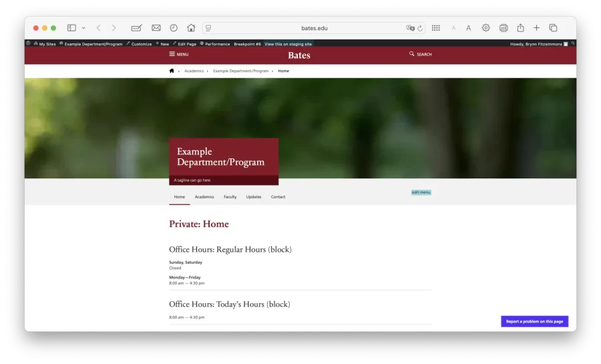This screenshot has height=364, width=601.
Task: Open Example Department/Program admin bar menu
Action: 91,44
